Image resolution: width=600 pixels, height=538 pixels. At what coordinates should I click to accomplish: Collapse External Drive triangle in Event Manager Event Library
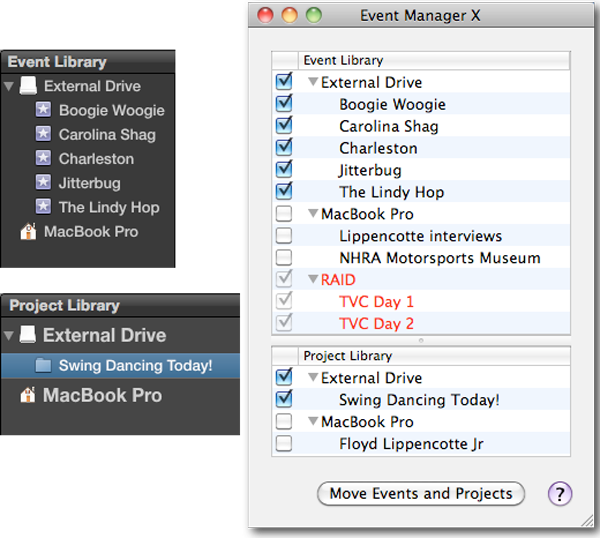pos(313,82)
